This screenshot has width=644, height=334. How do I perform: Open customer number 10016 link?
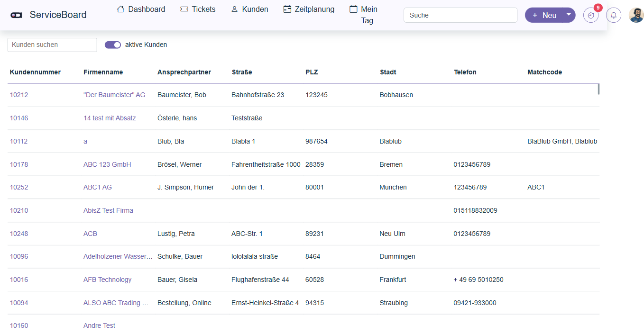point(19,280)
